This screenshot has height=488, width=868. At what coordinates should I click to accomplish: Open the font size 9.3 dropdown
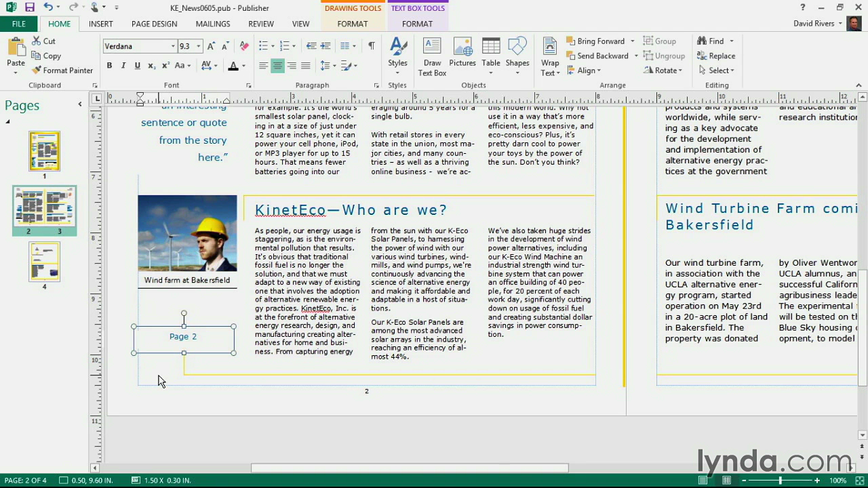click(x=199, y=46)
